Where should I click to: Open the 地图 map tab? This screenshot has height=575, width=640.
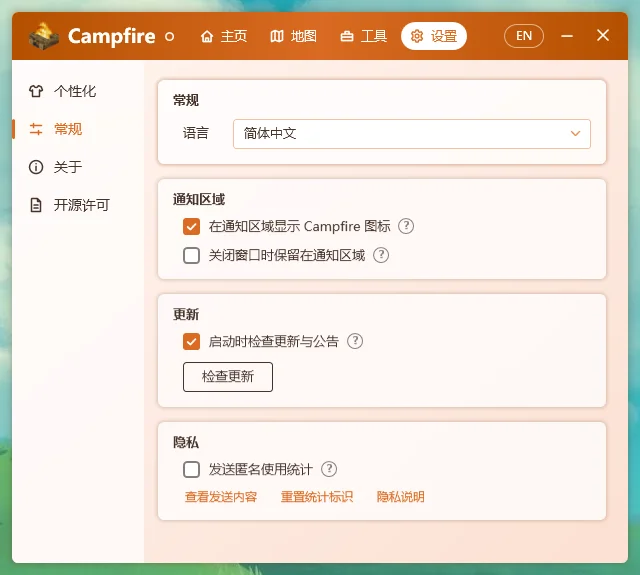tap(293, 36)
